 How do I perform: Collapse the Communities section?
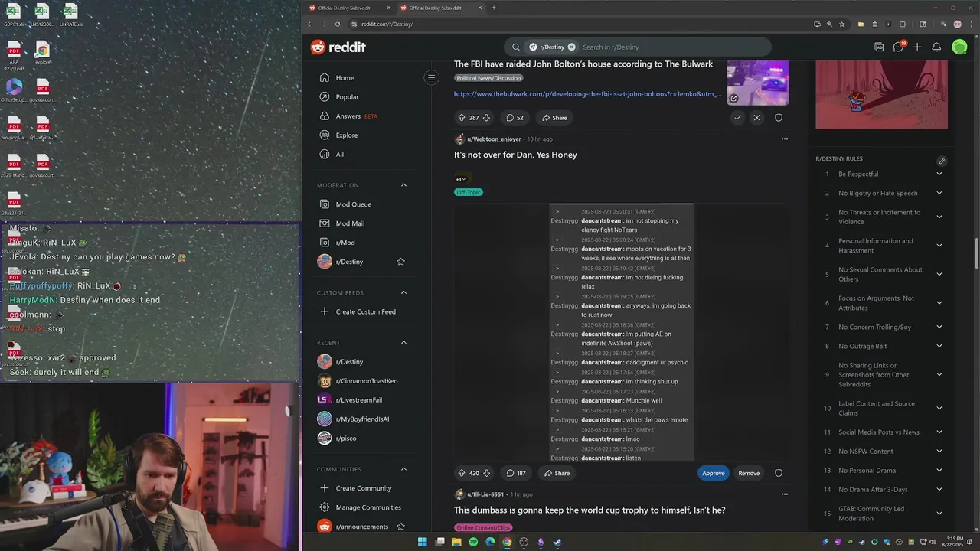[x=403, y=469]
